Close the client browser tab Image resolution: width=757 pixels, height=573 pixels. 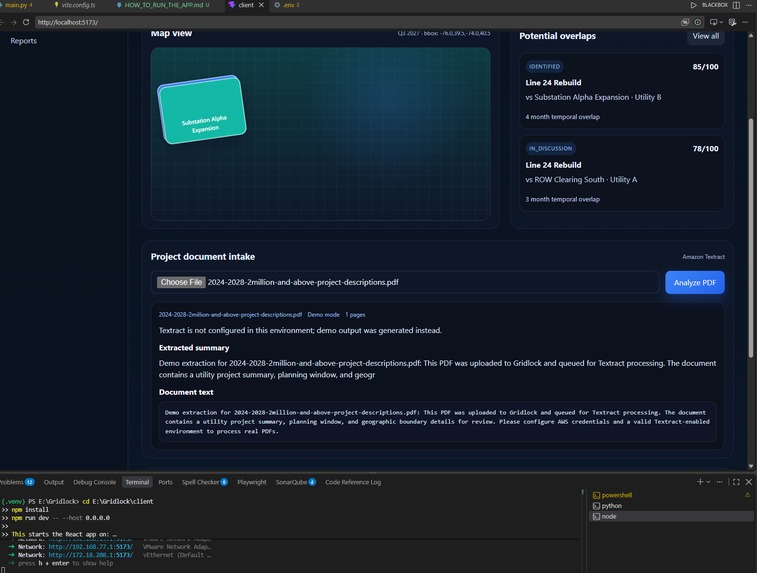point(261,5)
